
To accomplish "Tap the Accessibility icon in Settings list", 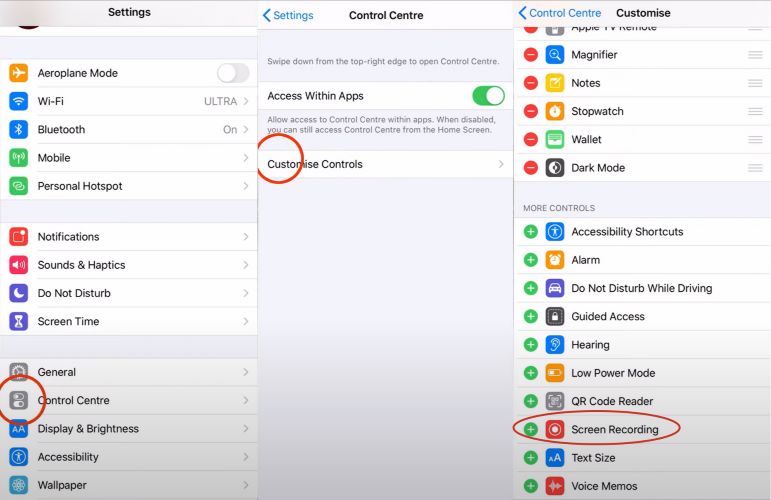I will coord(19,457).
